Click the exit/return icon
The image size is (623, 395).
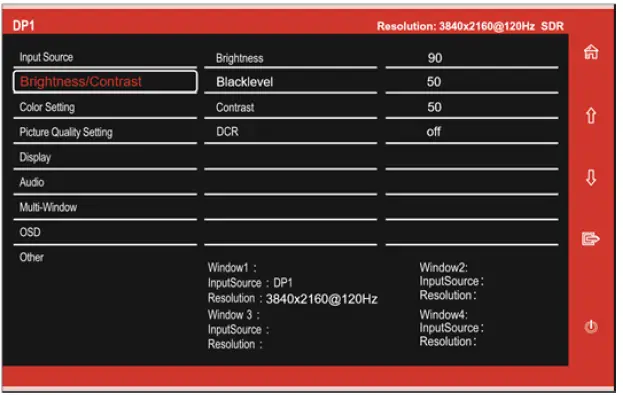[x=590, y=239]
